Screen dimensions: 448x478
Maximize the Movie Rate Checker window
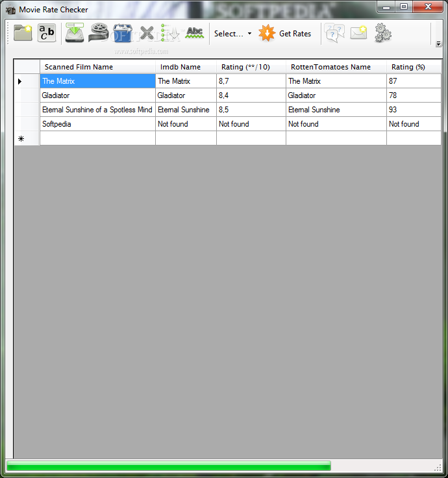(x=404, y=6)
